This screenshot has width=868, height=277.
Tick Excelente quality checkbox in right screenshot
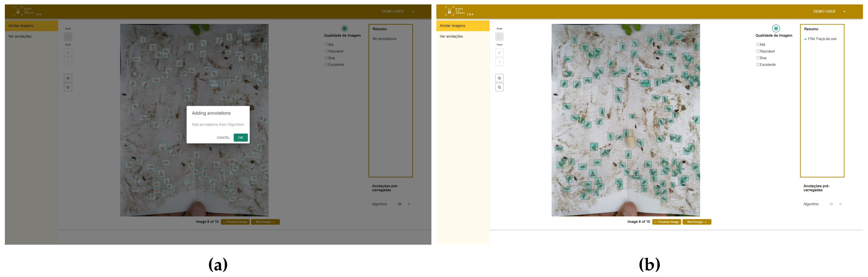[758, 64]
